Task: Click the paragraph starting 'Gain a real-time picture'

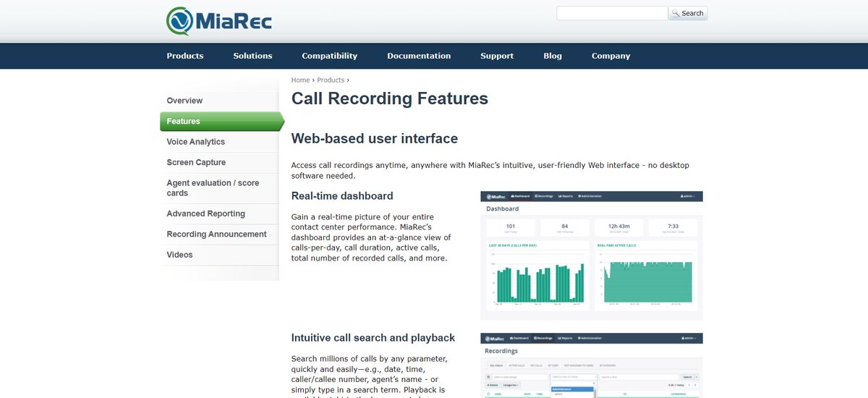Action: (372, 237)
